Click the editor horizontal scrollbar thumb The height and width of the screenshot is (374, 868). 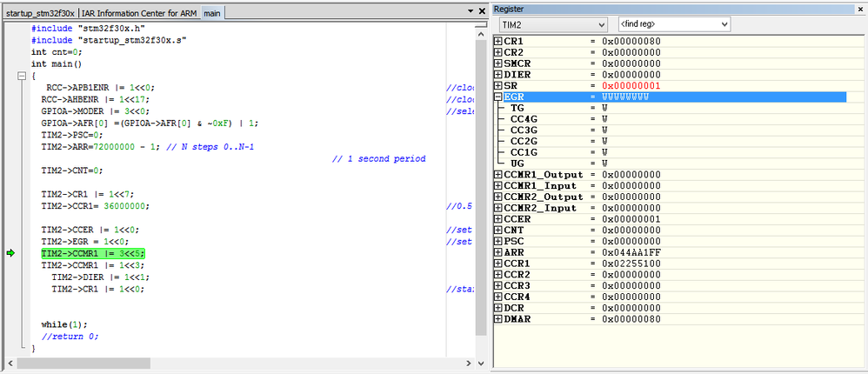tap(83, 363)
